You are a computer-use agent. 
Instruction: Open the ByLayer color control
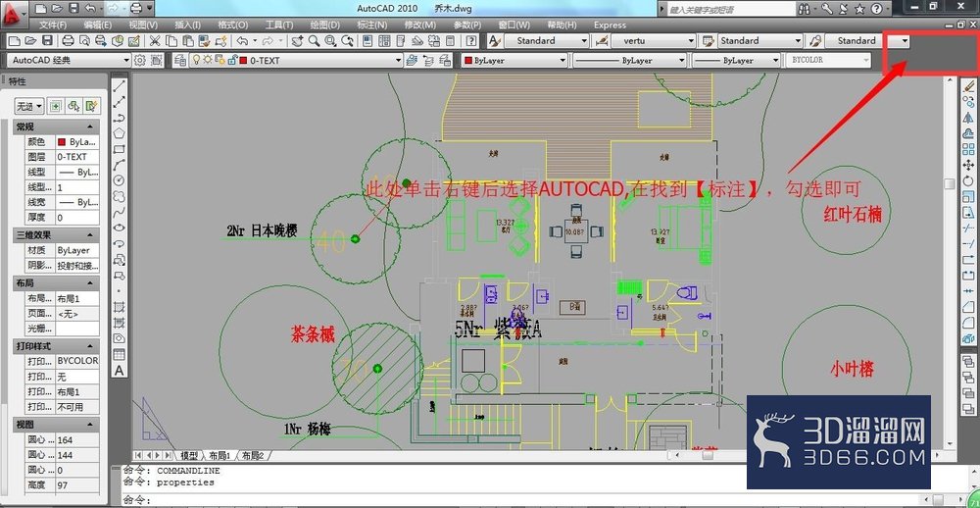tap(514, 61)
